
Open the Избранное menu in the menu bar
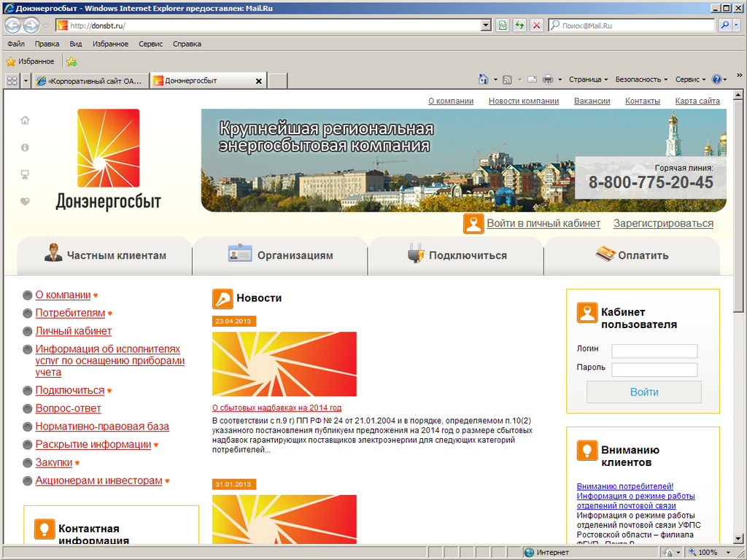111,44
